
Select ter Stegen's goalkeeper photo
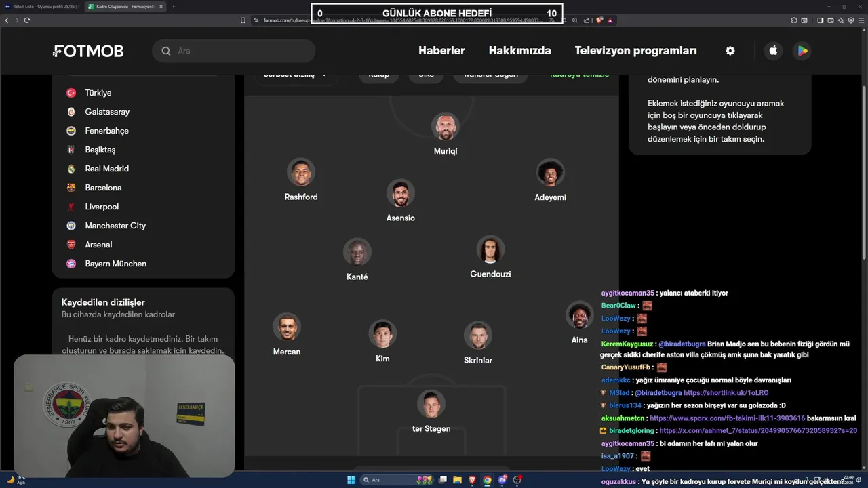click(431, 404)
